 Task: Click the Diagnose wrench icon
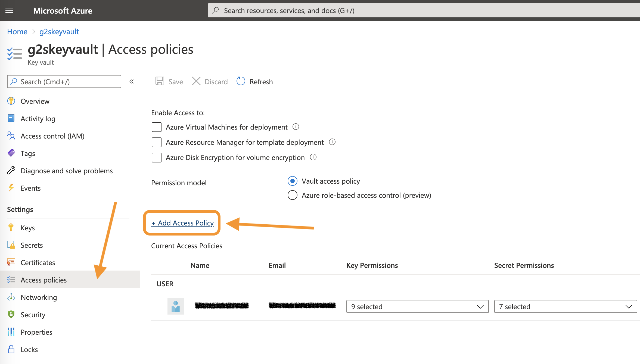[11, 171]
